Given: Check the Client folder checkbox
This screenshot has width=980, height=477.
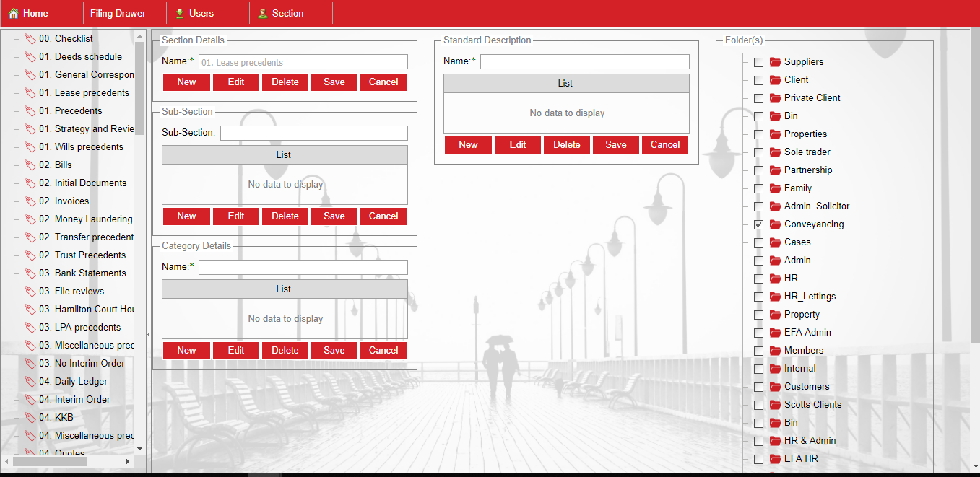Looking at the screenshot, I should (758, 80).
